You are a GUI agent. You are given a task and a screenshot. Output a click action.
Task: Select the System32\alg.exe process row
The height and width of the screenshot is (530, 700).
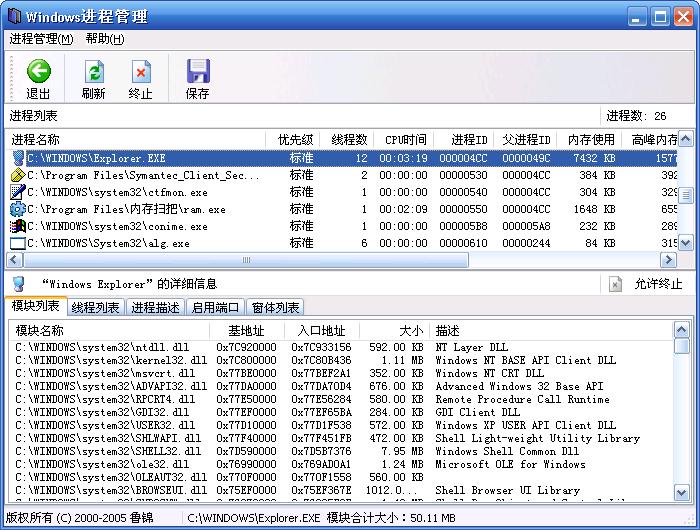point(342,243)
